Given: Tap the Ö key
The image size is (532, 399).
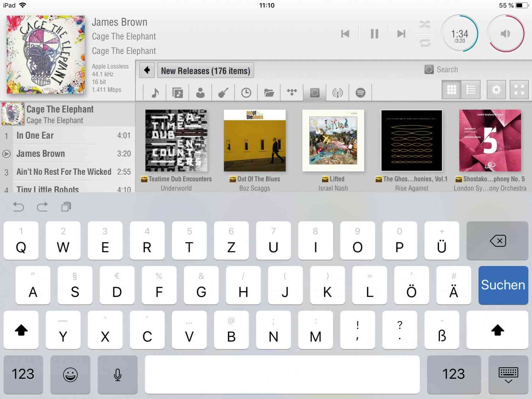Looking at the screenshot, I should pos(411,285).
